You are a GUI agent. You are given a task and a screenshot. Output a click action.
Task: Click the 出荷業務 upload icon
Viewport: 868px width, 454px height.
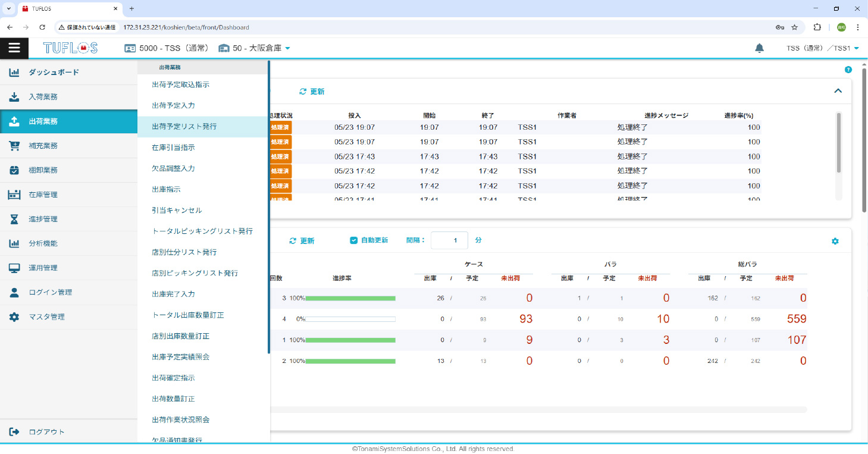click(x=14, y=121)
